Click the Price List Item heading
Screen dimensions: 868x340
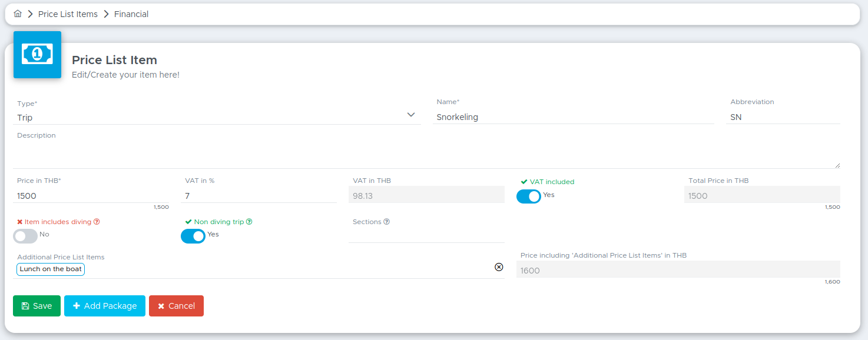tap(114, 60)
